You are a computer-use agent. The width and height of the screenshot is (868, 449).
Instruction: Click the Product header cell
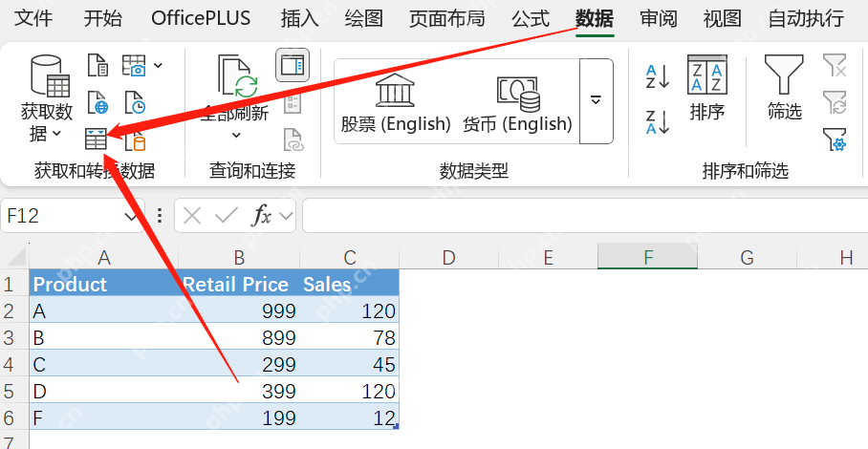(103, 284)
